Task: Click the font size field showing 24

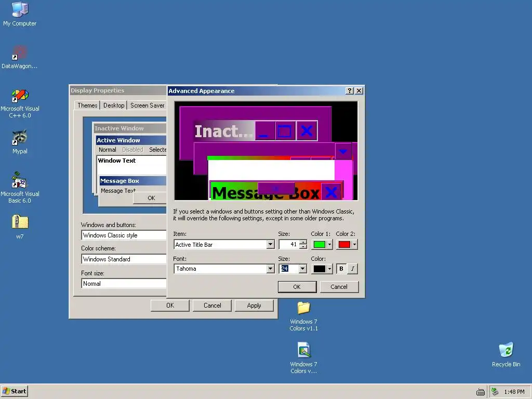Action: 289,269
